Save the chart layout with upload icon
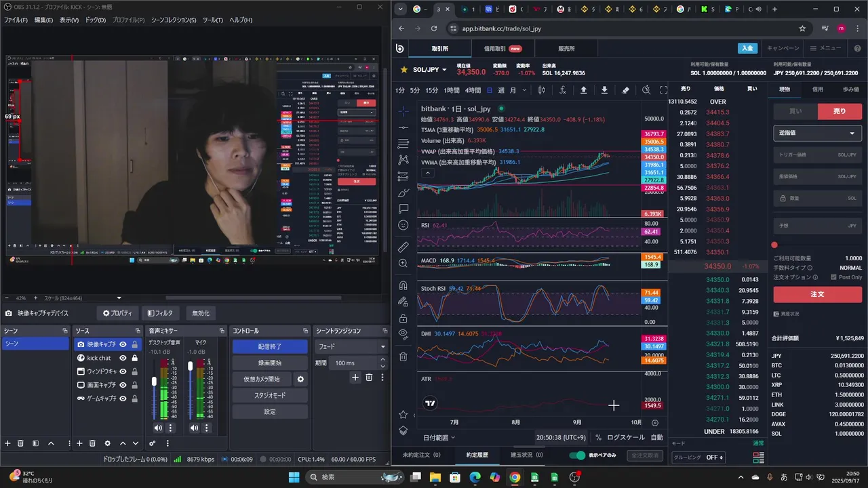 pos(584,90)
